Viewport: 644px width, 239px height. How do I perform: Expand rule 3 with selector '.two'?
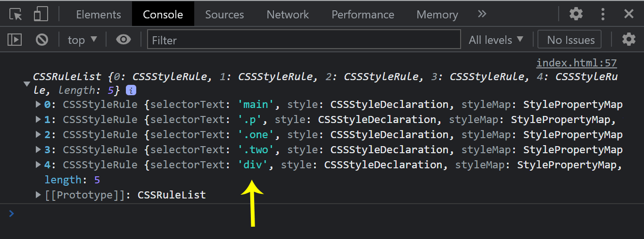point(38,149)
